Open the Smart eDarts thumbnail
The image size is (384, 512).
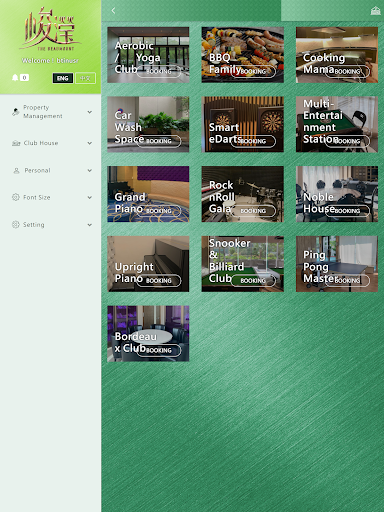point(243,124)
